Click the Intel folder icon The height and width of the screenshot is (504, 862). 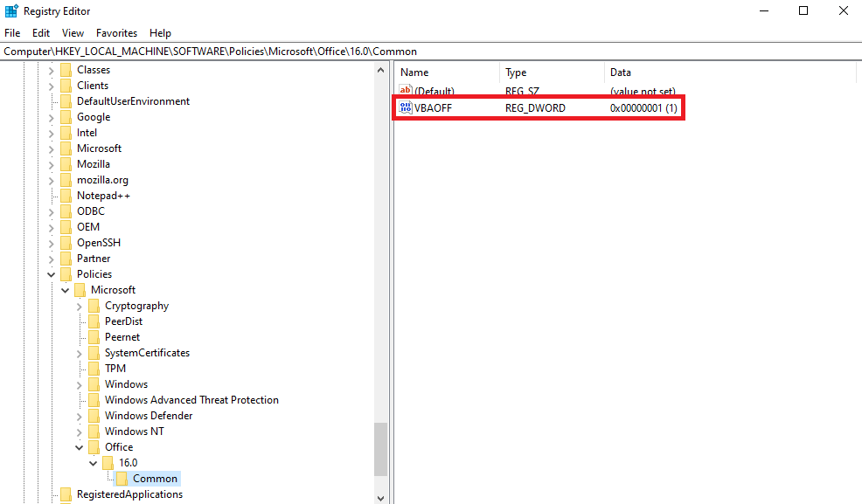(66, 133)
